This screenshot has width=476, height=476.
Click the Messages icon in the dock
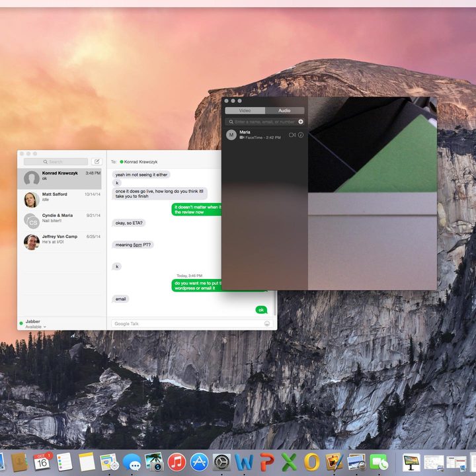[132, 462]
